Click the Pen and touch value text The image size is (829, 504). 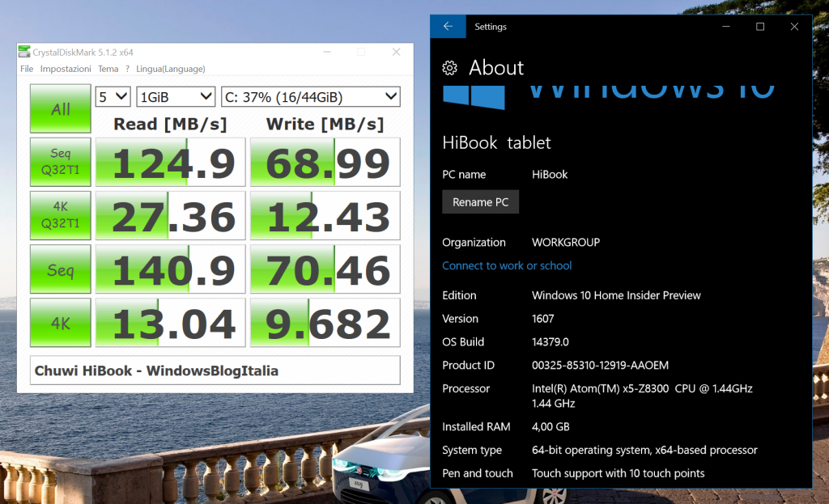pos(618,472)
